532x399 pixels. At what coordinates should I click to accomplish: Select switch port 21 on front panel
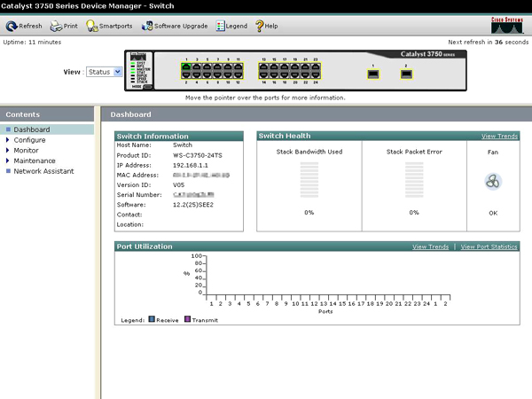305,66
